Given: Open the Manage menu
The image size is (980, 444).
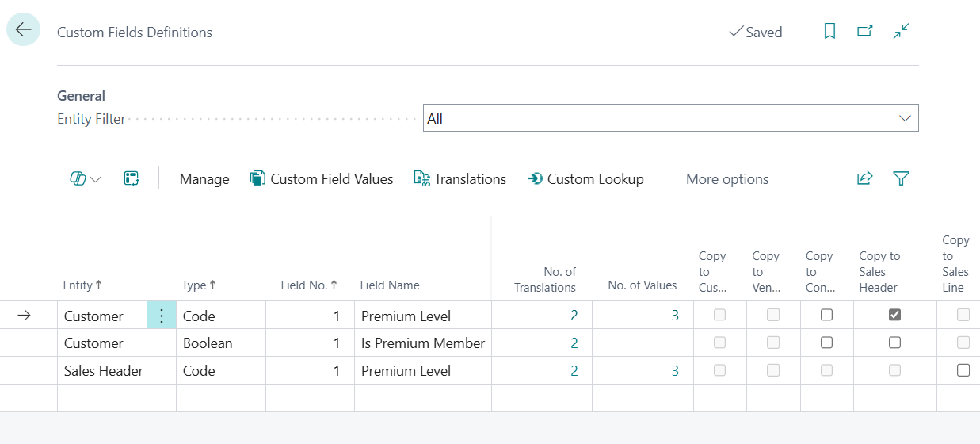Looking at the screenshot, I should coord(204,179).
